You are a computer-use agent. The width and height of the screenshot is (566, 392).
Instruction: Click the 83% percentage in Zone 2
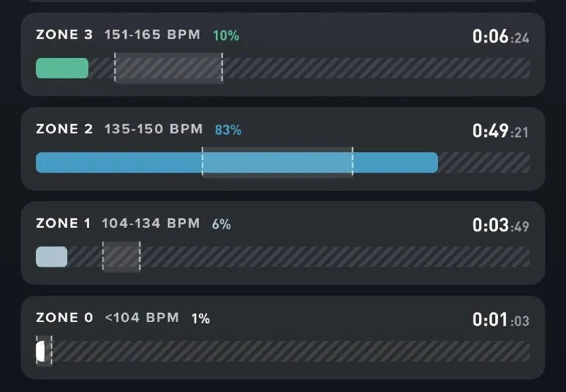point(228,130)
